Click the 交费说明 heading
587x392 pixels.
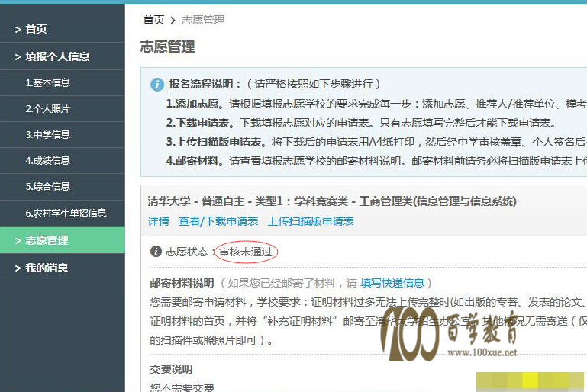point(172,370)
